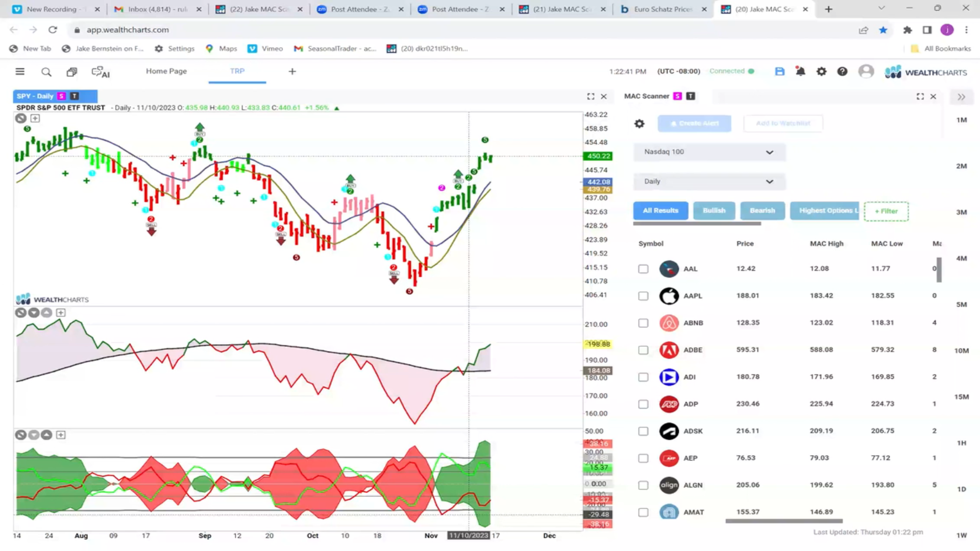Viewport: 980px width, 551px height.
Task: Open the alerts bell icon
Action: pos(800,71)
